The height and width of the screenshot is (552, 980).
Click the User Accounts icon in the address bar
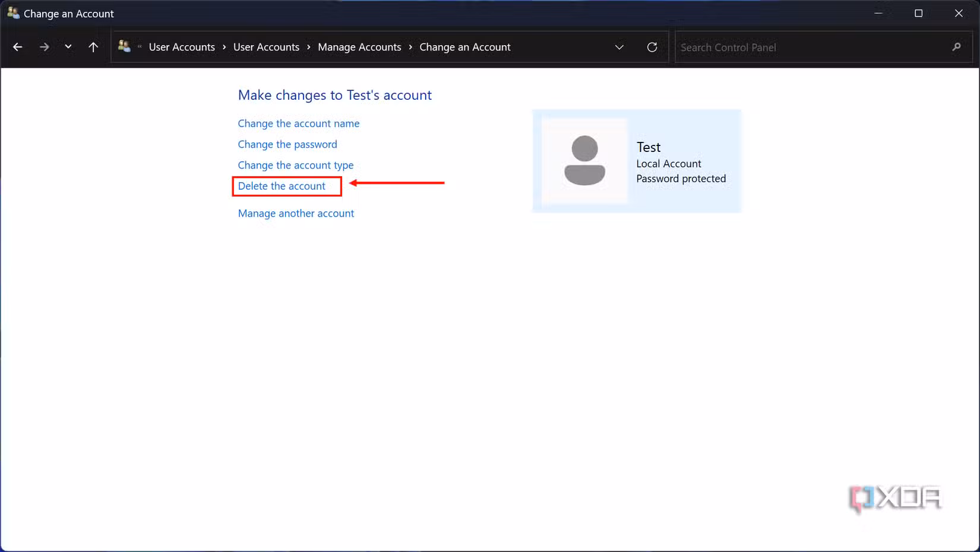[x=124, y=46]
